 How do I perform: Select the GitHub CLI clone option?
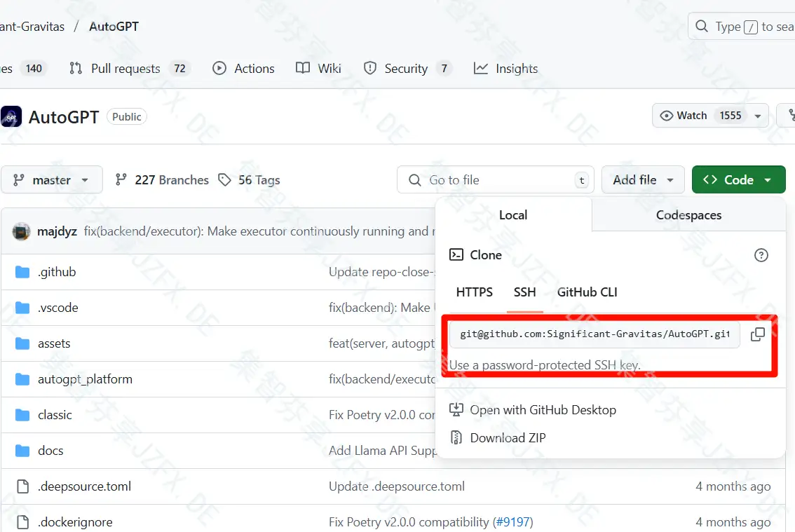point(587,292)
